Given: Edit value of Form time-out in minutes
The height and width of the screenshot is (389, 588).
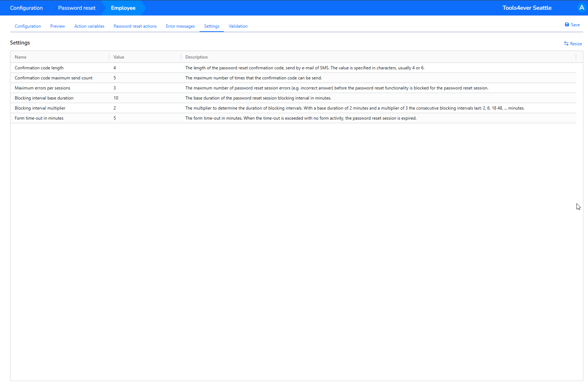Looking at the screenshot, I should (115, 118).
